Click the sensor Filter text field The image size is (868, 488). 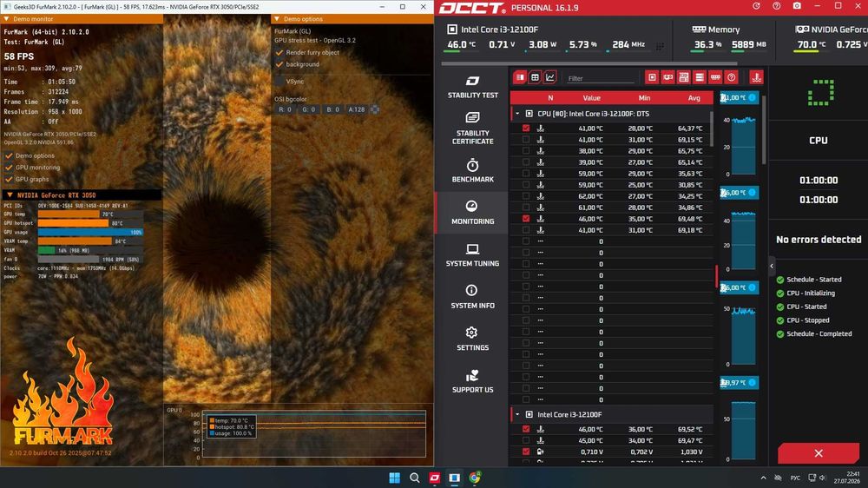[600, 79]
